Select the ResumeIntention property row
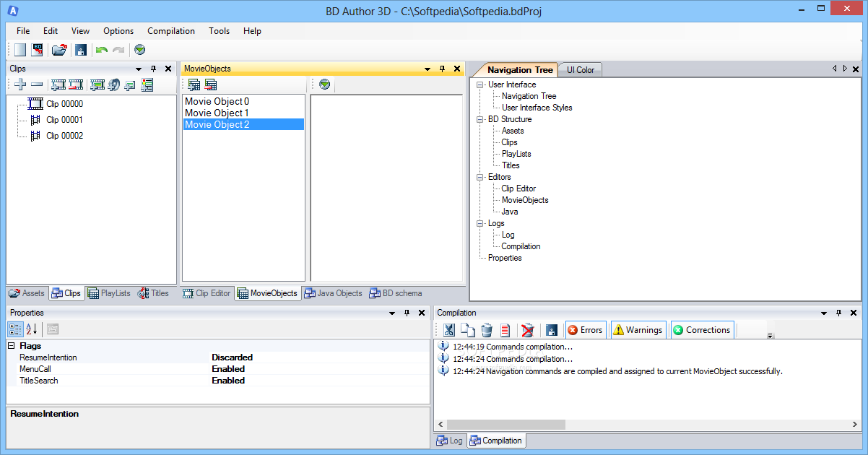Screen dimensions: 868x455 pos(218,357)
